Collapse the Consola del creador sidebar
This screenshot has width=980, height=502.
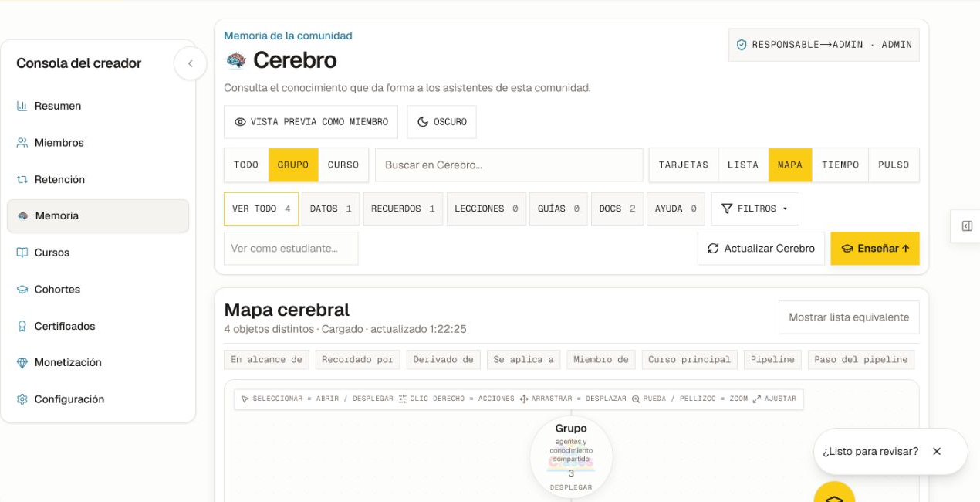190,63
